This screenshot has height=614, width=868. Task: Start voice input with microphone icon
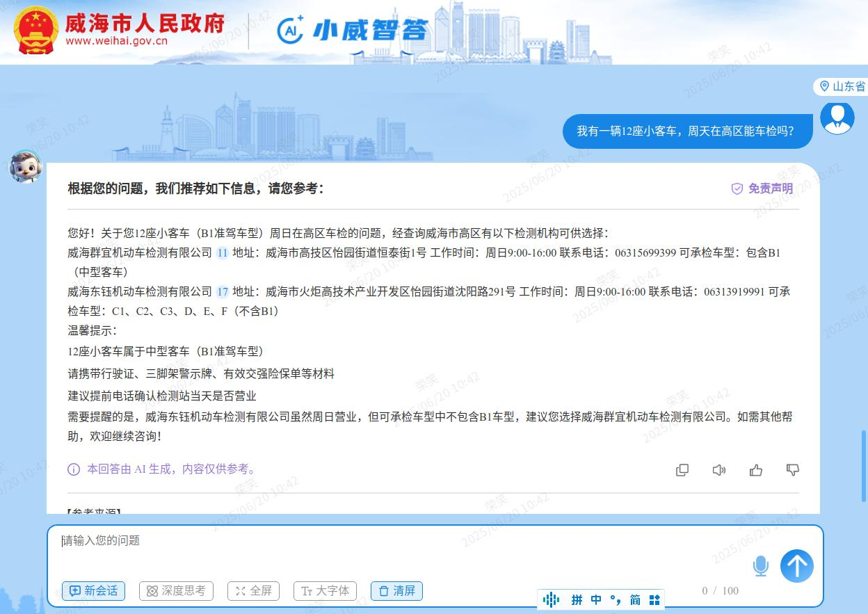(x=761, y=566)
